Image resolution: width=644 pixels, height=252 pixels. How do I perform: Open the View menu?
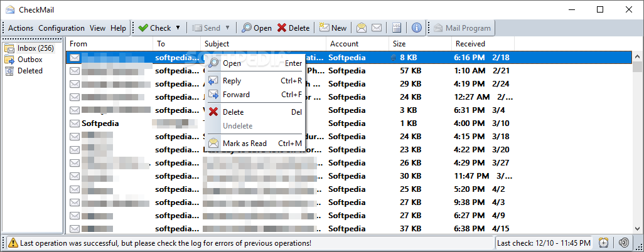(98, 28)
